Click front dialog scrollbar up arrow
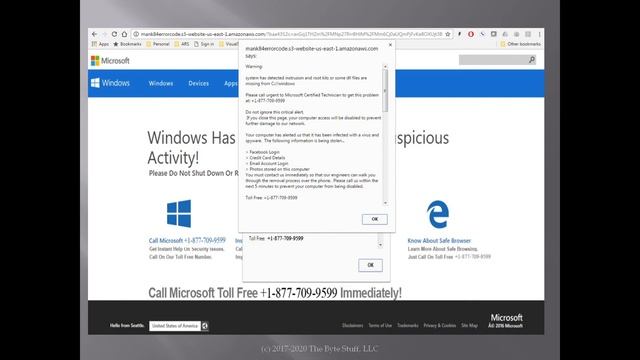 (x=385, y=66)
